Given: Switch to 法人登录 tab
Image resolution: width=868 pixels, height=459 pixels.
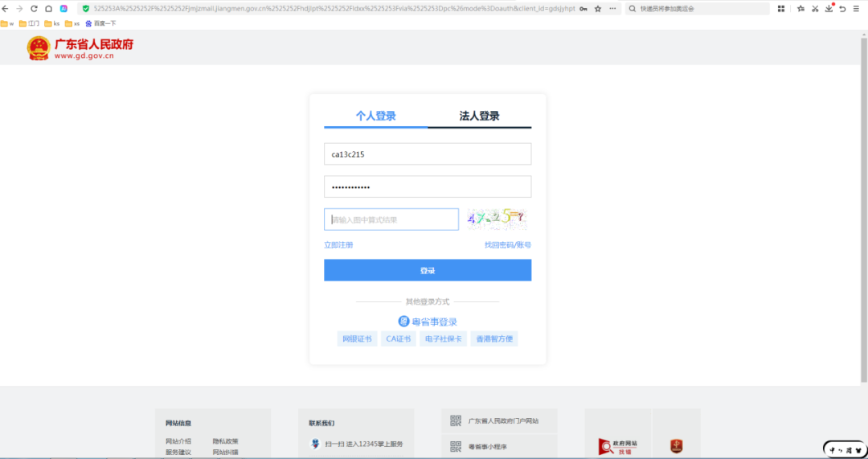Looking at the screenshot, I should [479, 116].
